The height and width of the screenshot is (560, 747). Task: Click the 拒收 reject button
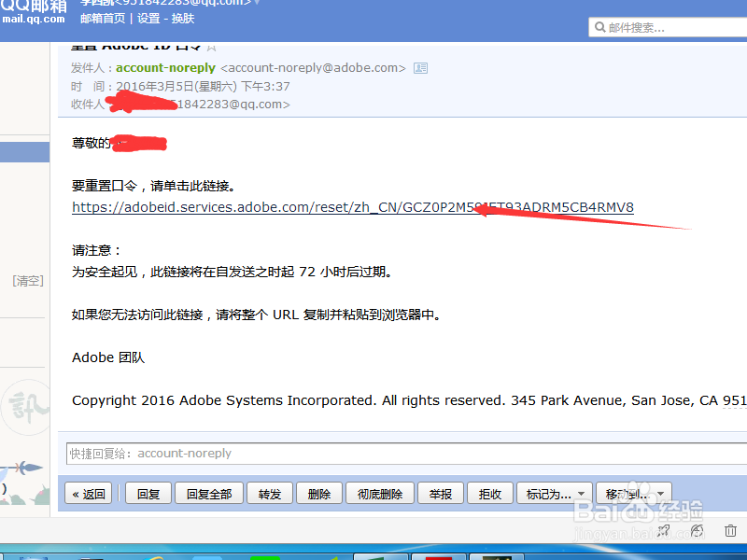[490, 494]
